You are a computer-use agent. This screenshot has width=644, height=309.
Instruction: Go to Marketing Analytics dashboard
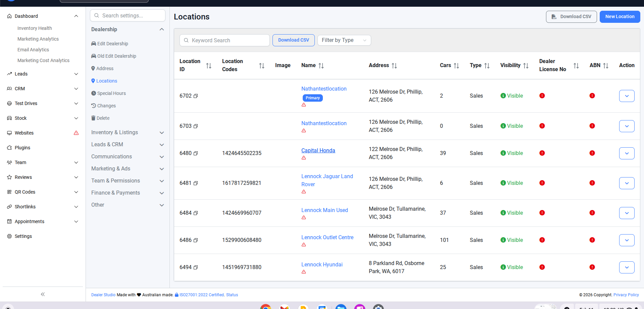pos(38,39)
